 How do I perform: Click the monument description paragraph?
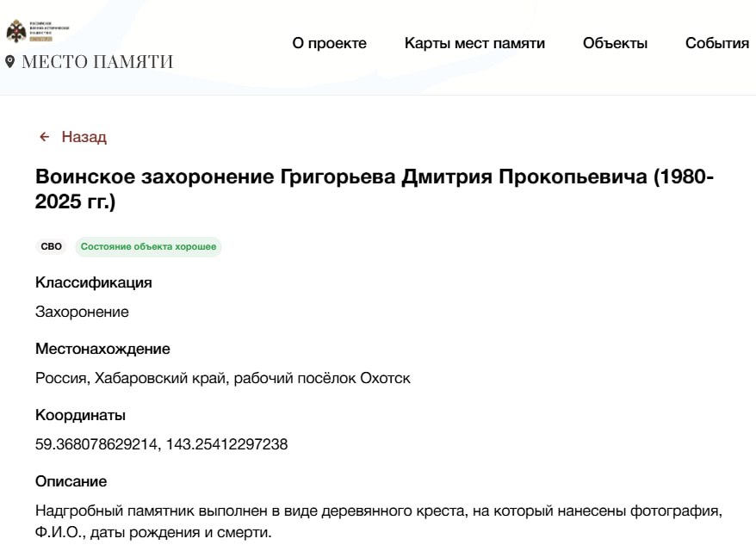coord(377,522)
